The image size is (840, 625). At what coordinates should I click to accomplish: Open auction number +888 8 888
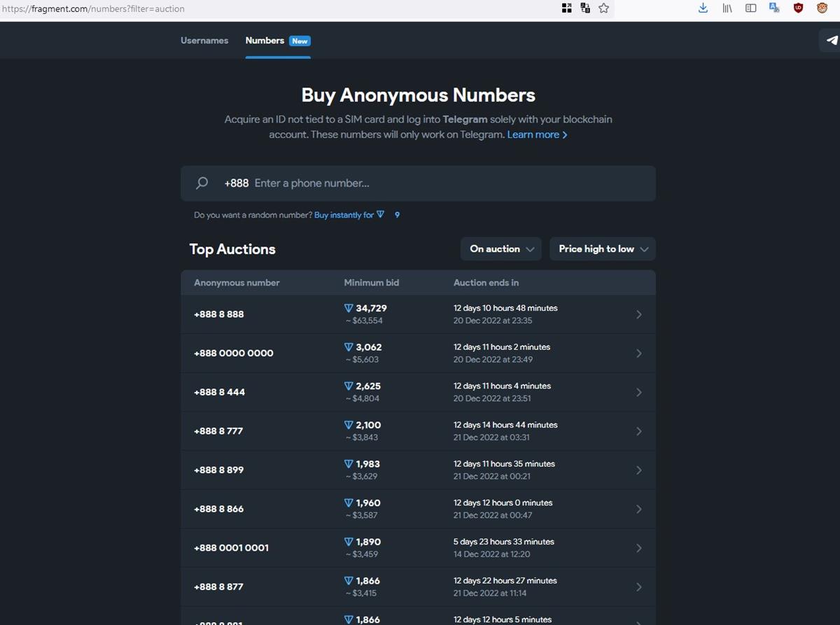tap(219, 314)
